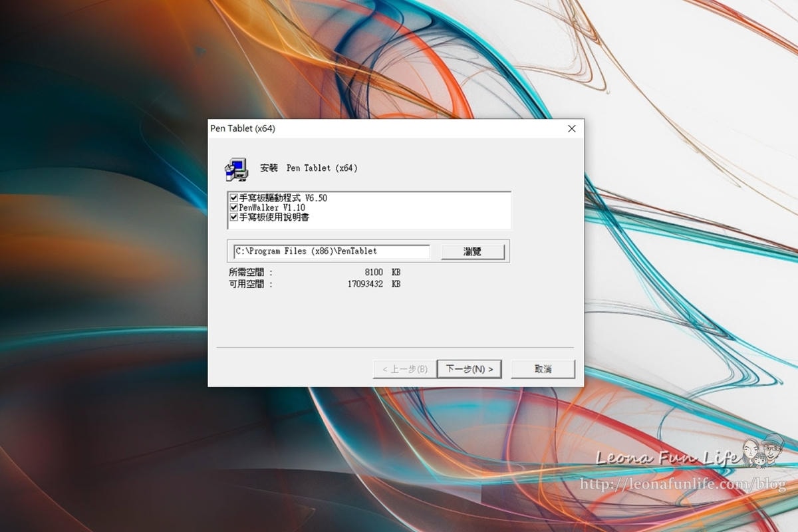Click the Pen Tablet (x64) title bar text

(x=243, y=129)
